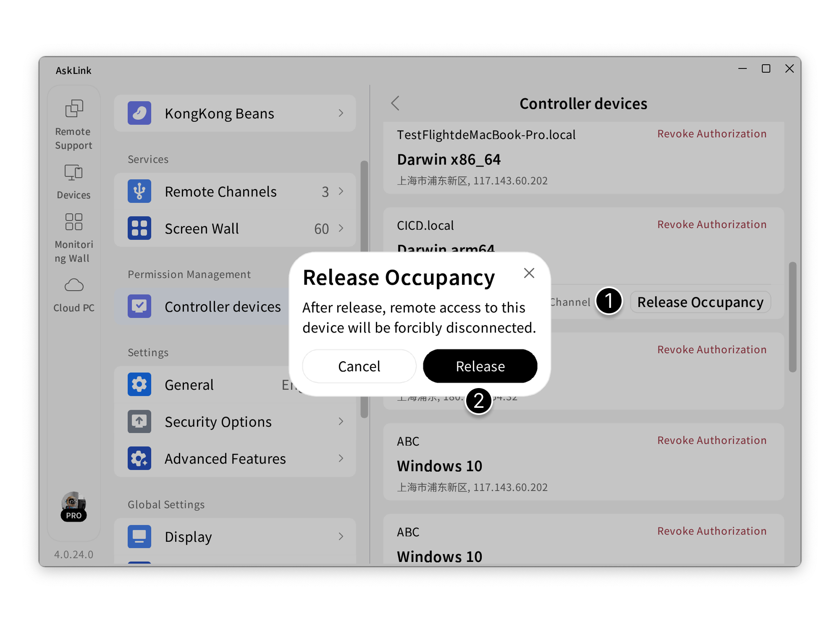This screenshot has width=840, height=630.
Task: Click the KongKong Beans icon
Action: click(x=139, y=113)
